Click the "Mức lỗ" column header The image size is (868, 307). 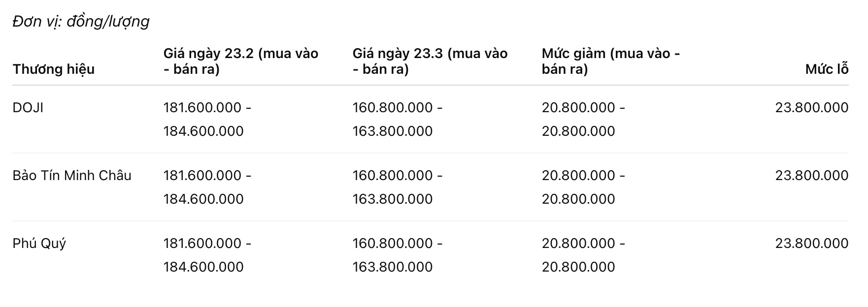point(827,69)
